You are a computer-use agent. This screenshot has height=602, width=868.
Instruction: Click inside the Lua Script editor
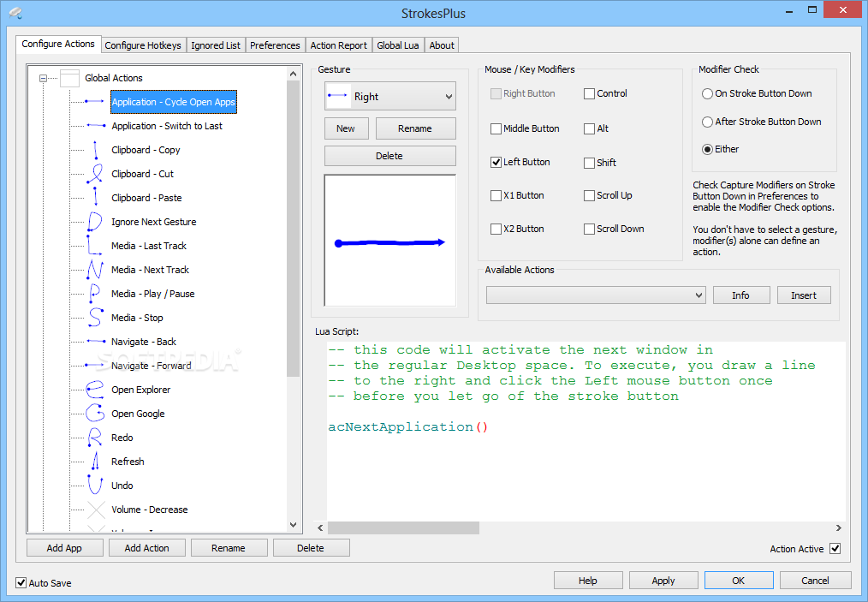(x=586, y=431)
